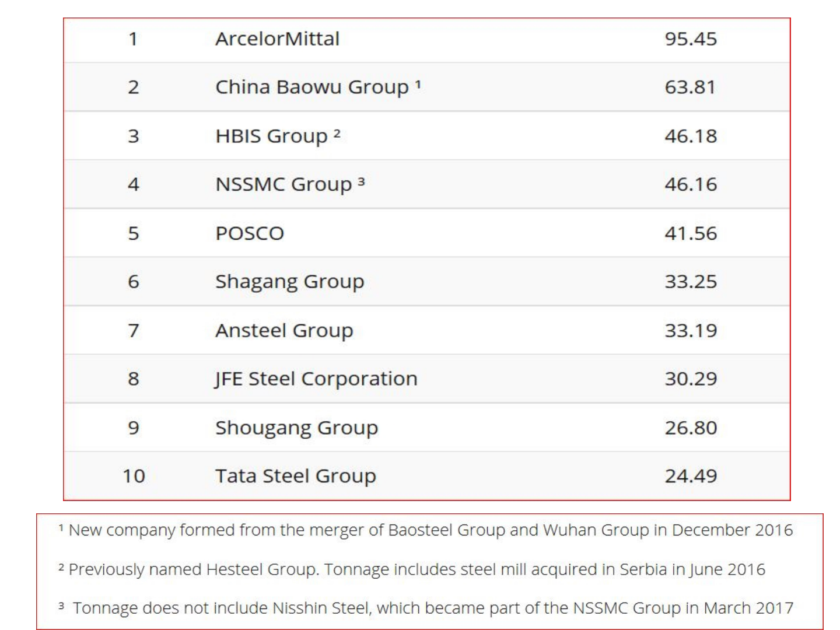Viewport: 840px width, 630px height.
Task: Select Shagang Group in the table
Action: (289, 282)
